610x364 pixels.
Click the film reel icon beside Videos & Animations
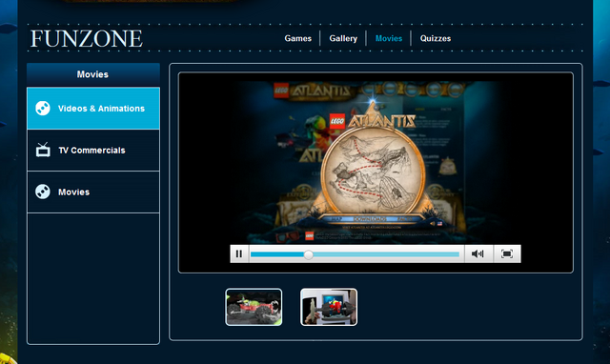click(x=43, y=108)
